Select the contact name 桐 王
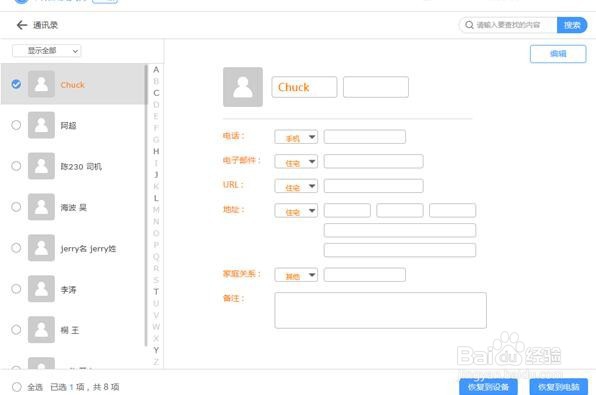 pos(70,330)
